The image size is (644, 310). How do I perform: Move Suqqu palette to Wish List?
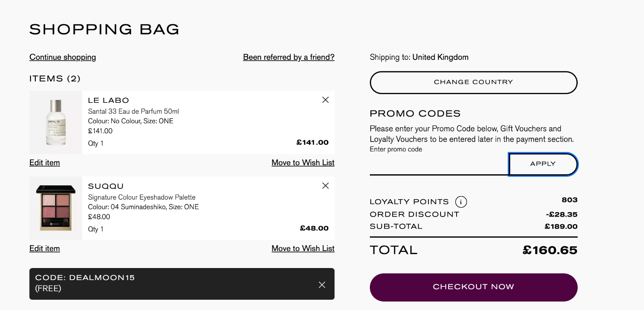click(x=303, y=248)
